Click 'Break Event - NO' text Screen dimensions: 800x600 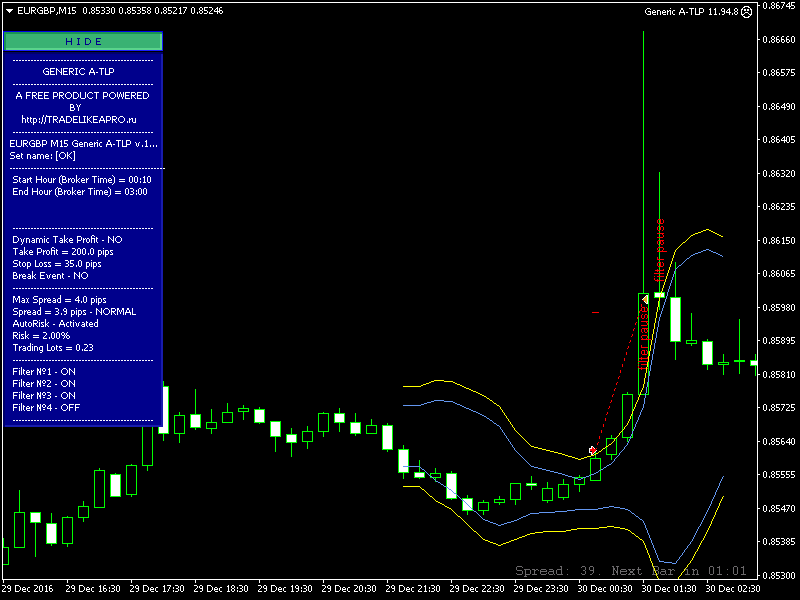(50, 276)
